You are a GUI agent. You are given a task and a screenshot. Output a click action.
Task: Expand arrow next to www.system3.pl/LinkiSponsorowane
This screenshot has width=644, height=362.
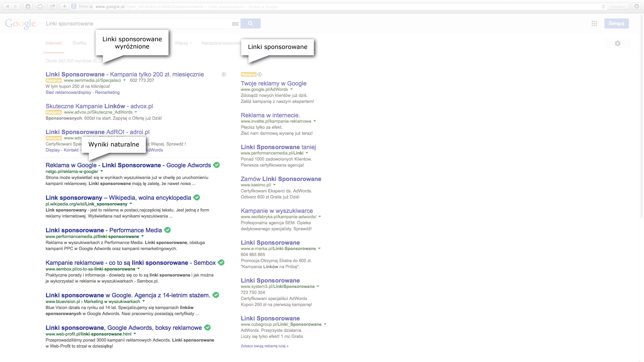pyautogui.click(x=318, y=287)
